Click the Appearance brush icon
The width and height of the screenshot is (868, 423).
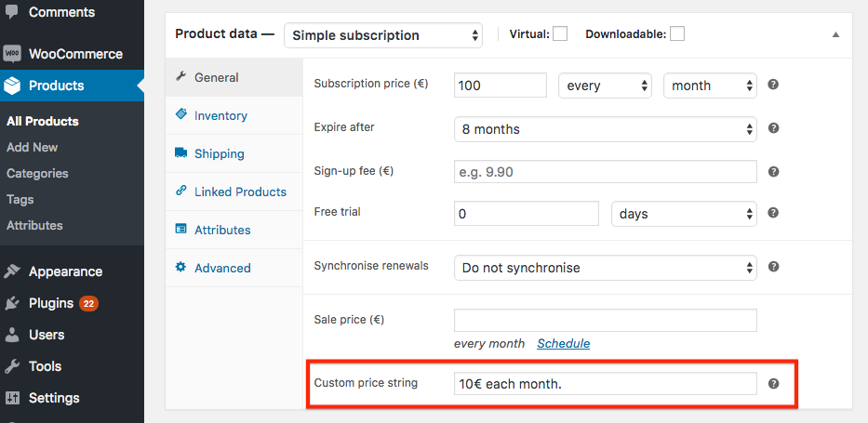tap(11, 271)
